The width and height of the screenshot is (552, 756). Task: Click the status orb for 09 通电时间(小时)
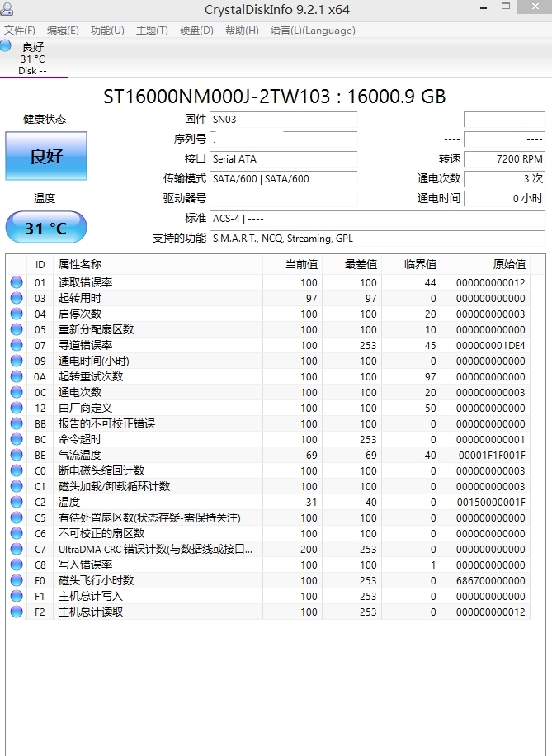tap(17, 361)
